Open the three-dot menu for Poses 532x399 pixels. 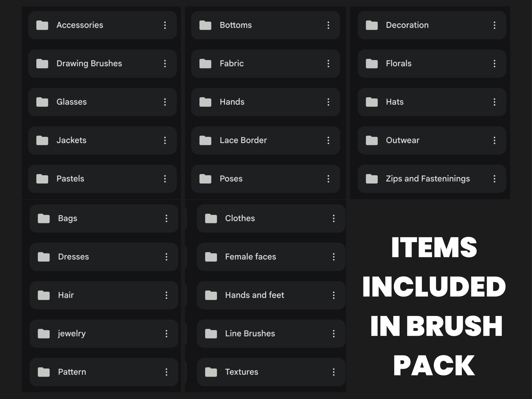[329, 178]
